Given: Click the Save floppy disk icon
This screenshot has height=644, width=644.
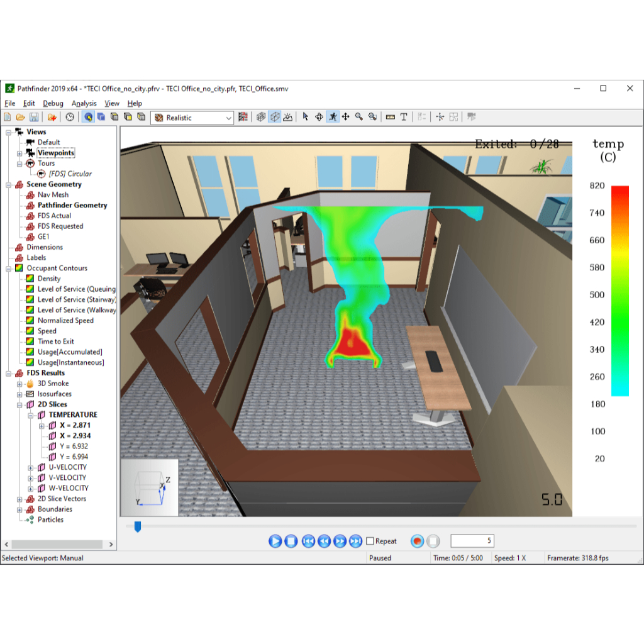Looking at the screenshot, I should [34, 117].
